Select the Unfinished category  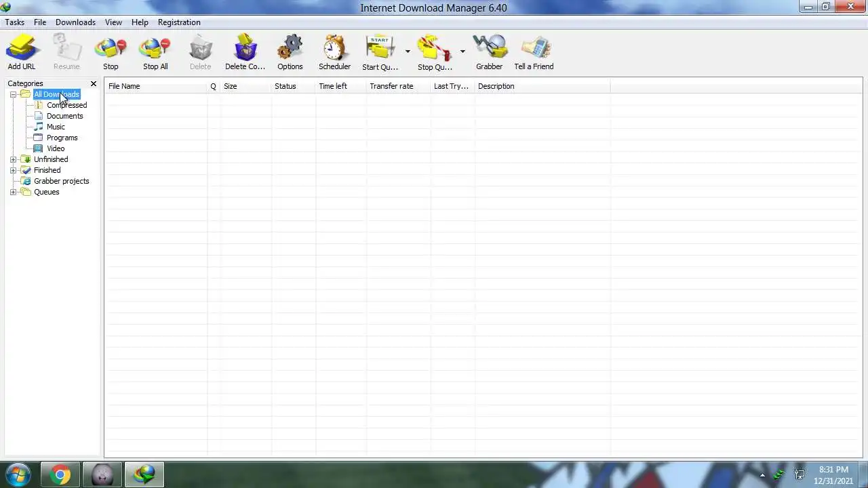[51, 159]
